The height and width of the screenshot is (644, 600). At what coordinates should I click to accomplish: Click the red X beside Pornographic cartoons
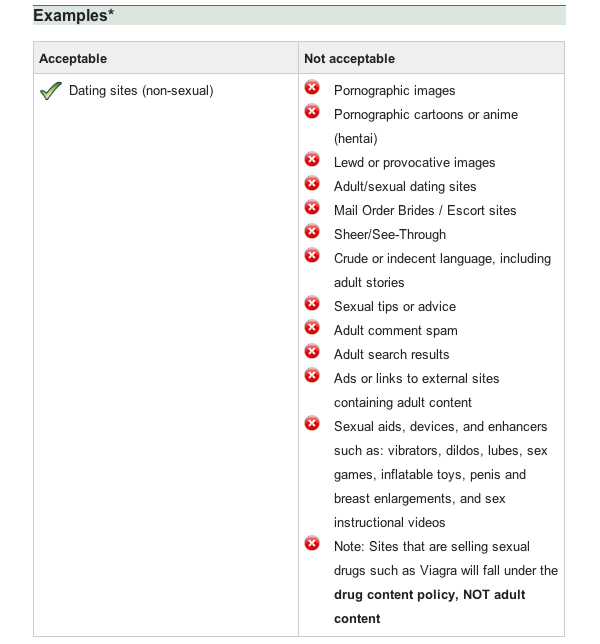(x=312, y=111)
